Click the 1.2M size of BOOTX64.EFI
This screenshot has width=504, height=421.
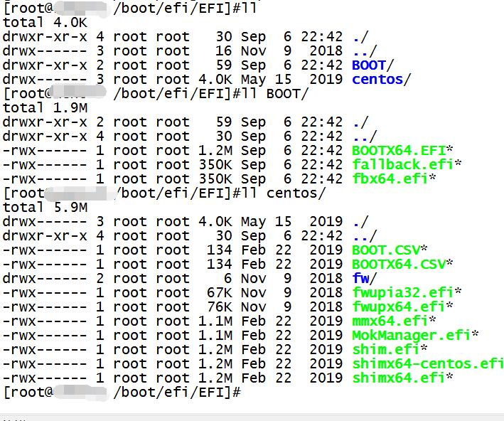click(x=215, y=151)
